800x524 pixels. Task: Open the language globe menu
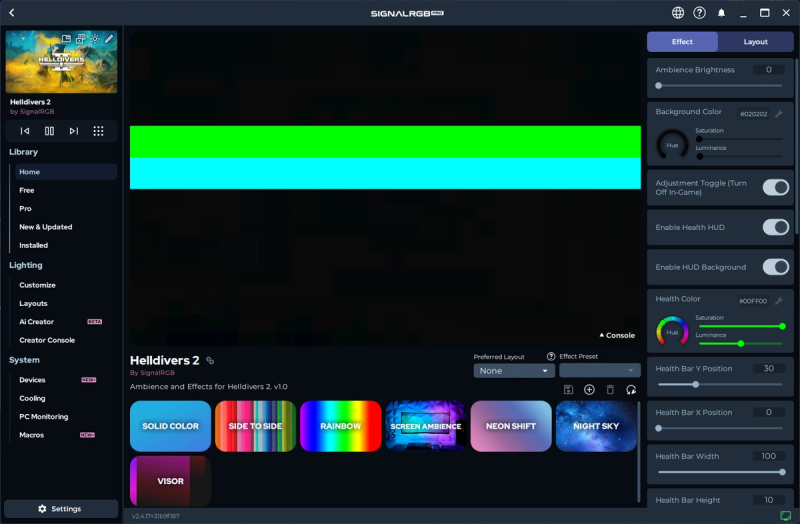click(678, 13)
